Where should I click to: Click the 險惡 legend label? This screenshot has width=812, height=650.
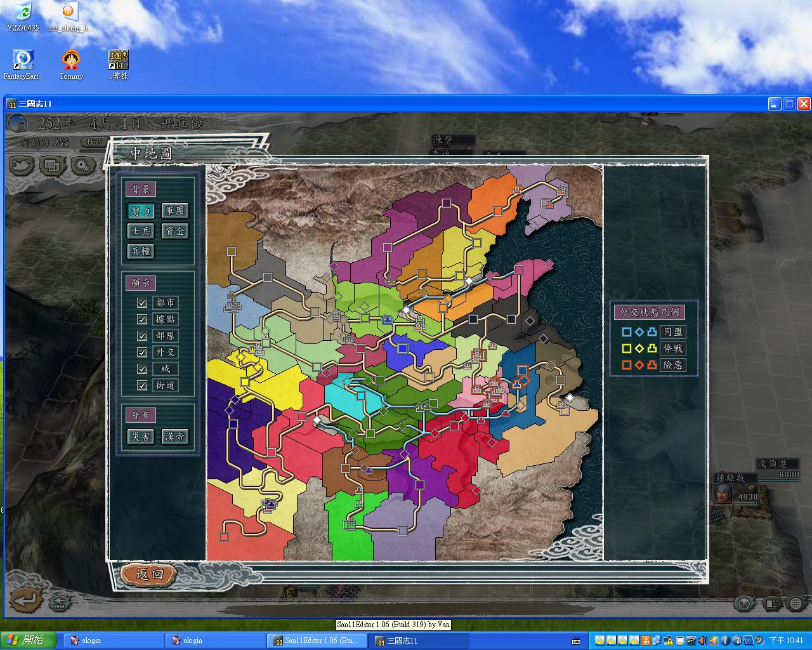tap(672, 365)
